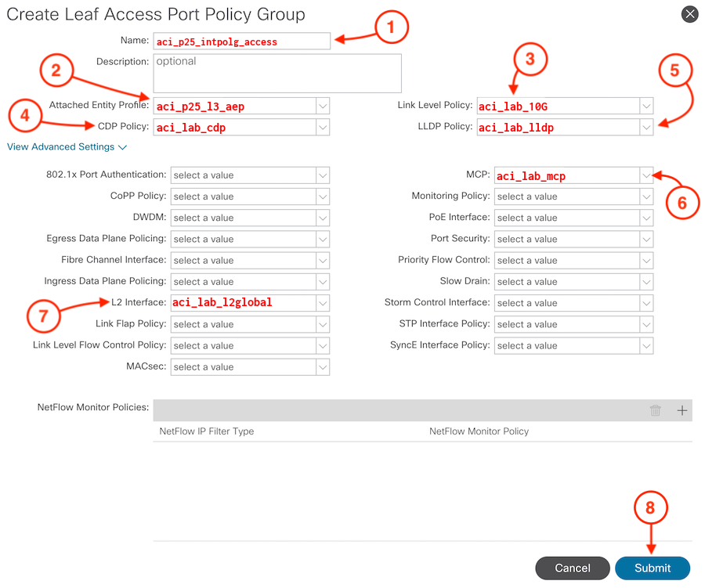Open the CDP Policy dropdown
Viewport: 705px width, 588px height.
[x=322, y=127]
